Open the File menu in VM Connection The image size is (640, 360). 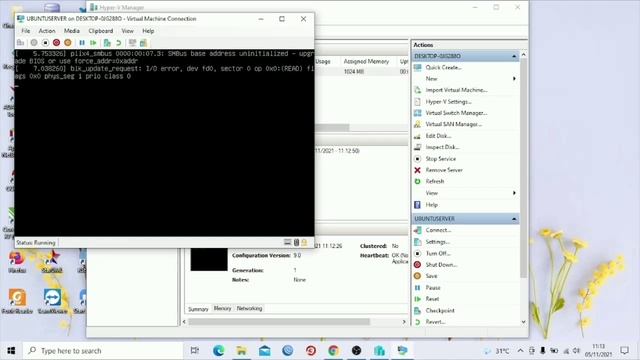coord(26,31)
